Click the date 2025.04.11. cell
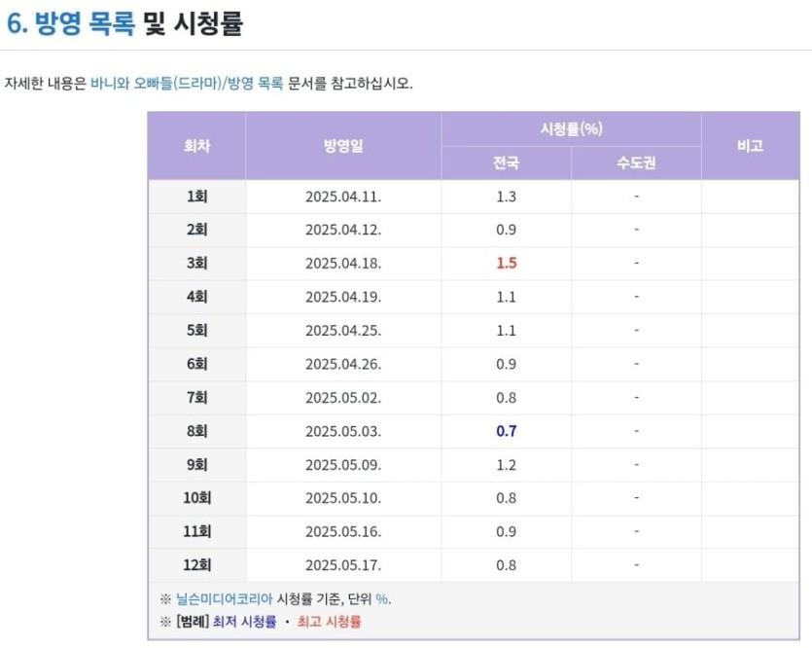This screenshot has width=812, height=648. (x=343, y=197)
